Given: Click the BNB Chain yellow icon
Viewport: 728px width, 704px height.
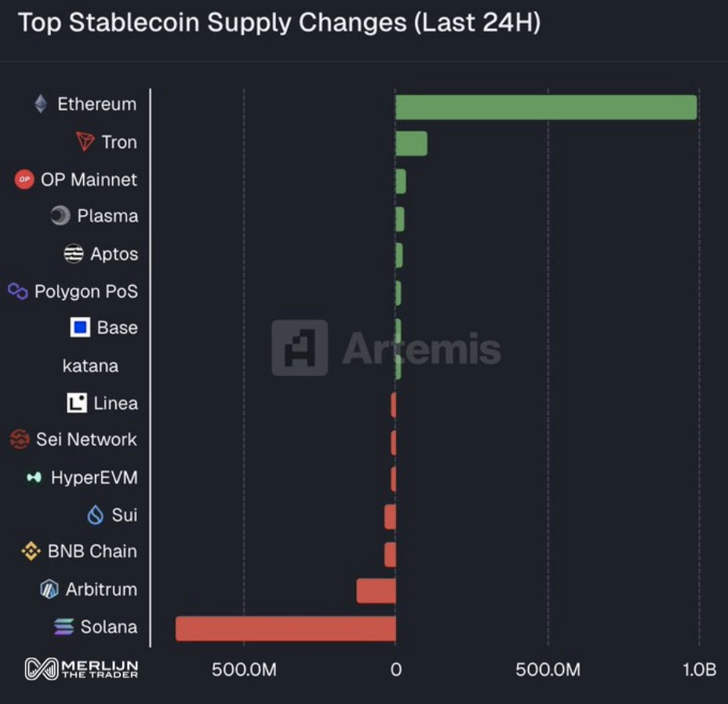Looking at the screenshot, I should tap(31, 552).
